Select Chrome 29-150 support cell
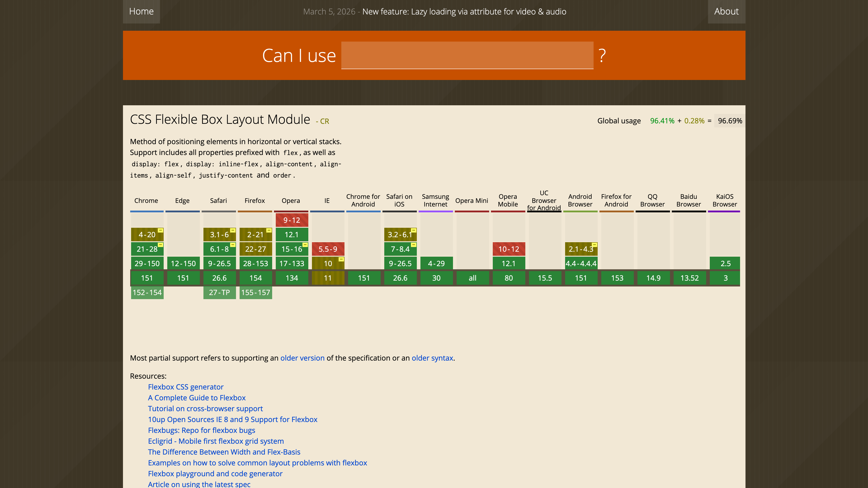This screenshot has width=868, height=488. pos(147,264)
